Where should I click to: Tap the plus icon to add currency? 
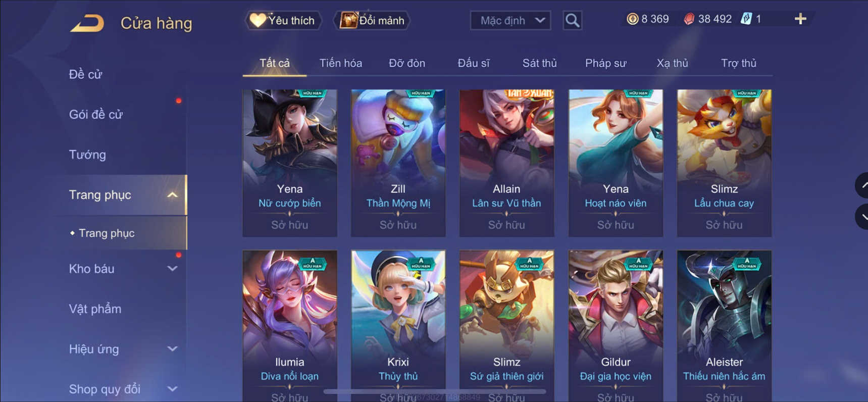pyautogui.click(x=800, y=19)
